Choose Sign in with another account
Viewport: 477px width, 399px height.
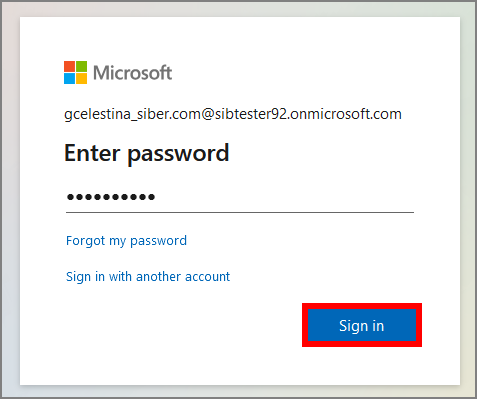pos(148,277)
